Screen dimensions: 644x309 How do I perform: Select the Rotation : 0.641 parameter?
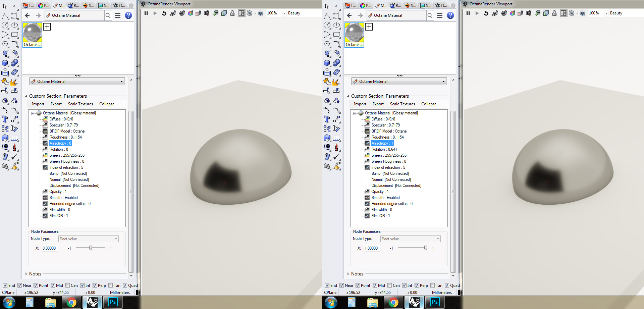[384, 149]
